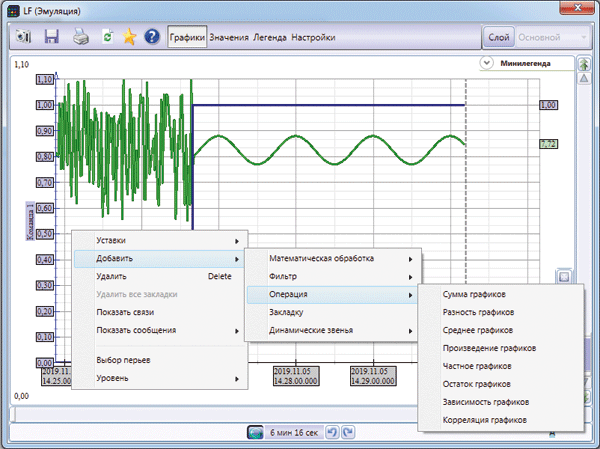Click the gray triangle up icon

tap(584, 78)
